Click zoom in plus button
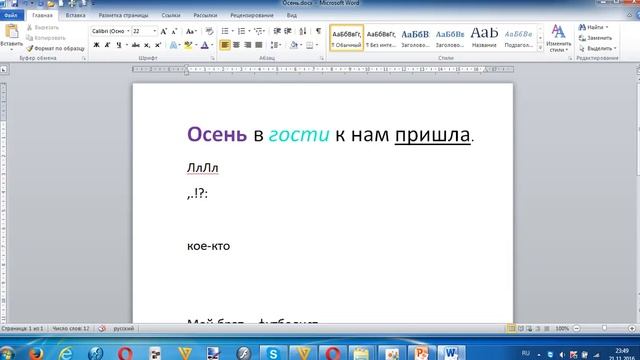 pos(632,328)
